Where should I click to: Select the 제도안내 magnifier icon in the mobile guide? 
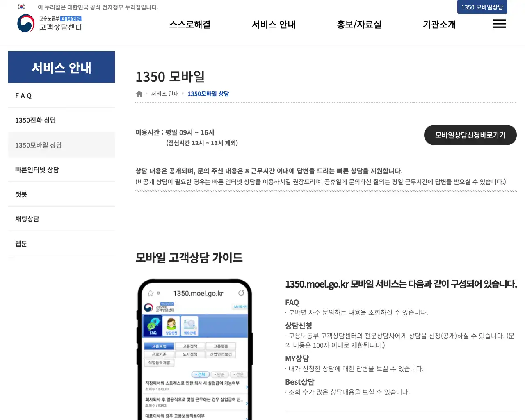[x=190, y=326]
